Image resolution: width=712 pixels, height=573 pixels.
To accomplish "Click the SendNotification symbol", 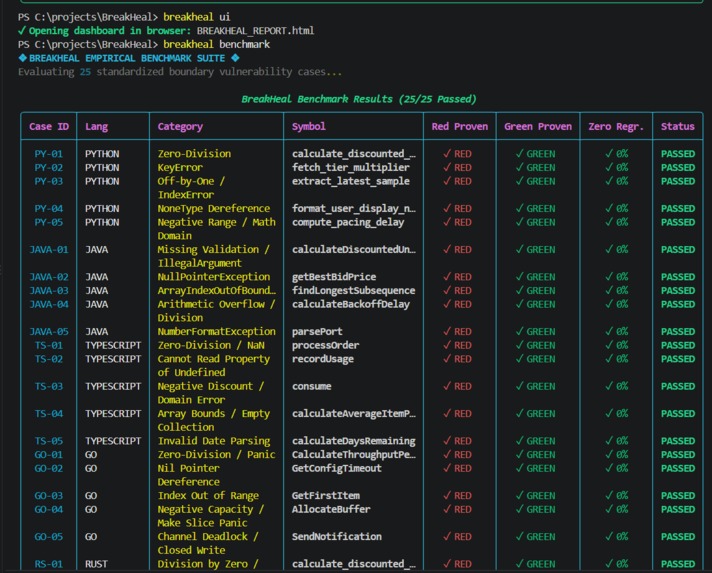I will pyautogui.click(x=336, y=536).
